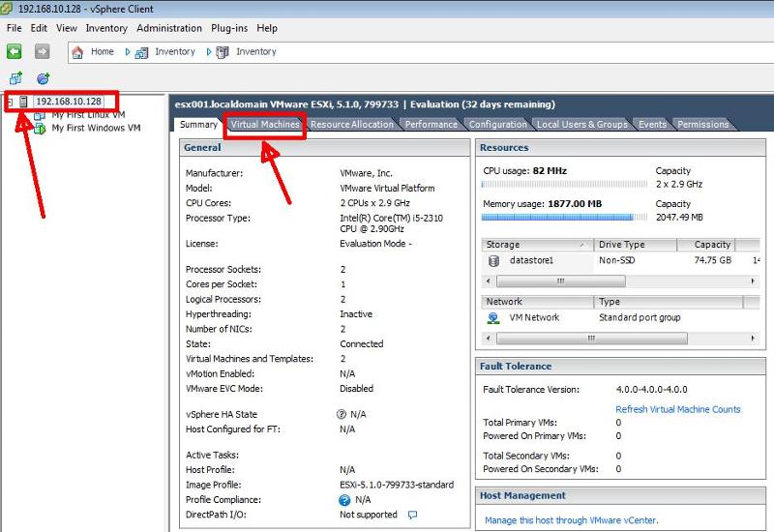Click Manage this host through VMware vCenter link

click(x=571, y=520)
